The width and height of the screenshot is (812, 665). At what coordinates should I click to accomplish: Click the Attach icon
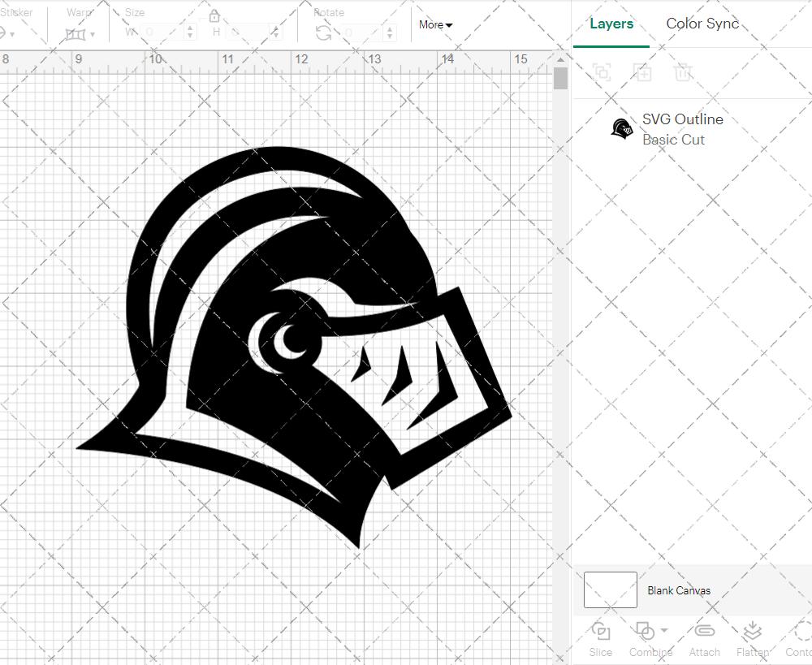tap(704, 640)
